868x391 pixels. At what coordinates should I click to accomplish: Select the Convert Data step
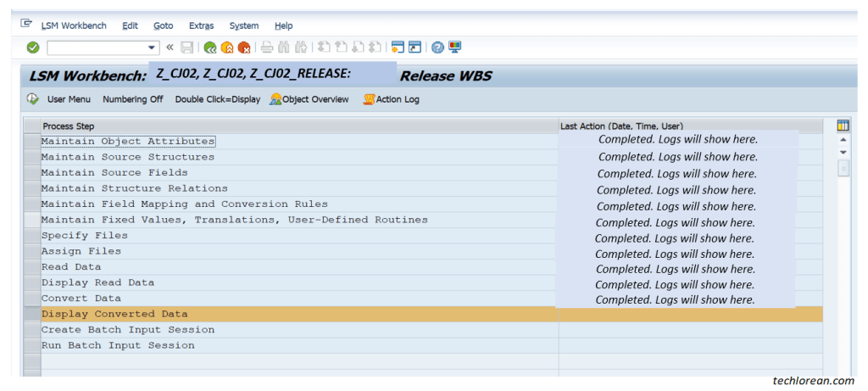click(x=299, y=298)
